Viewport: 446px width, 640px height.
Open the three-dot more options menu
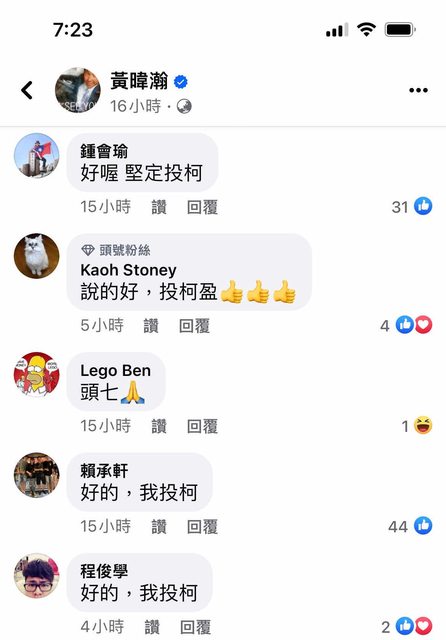point(418,90)
